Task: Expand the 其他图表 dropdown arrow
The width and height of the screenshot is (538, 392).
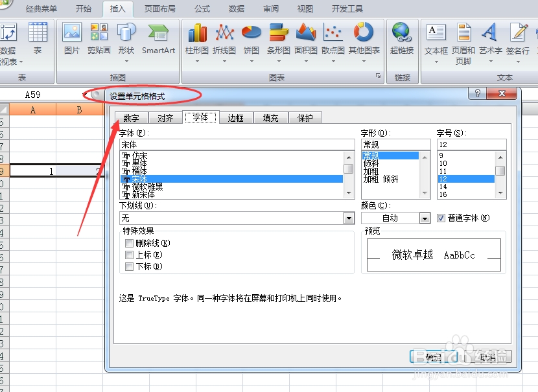Action: click(x=364, y=62)
